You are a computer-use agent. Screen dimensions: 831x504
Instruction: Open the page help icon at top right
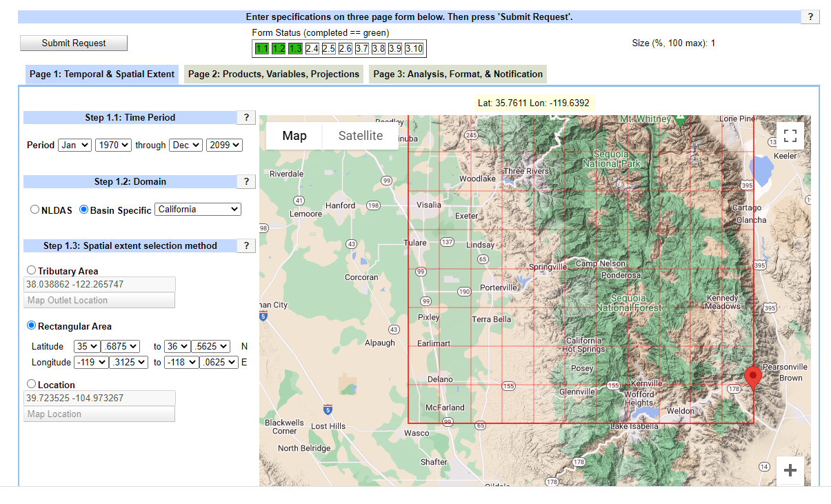click(x=810, y=17)
